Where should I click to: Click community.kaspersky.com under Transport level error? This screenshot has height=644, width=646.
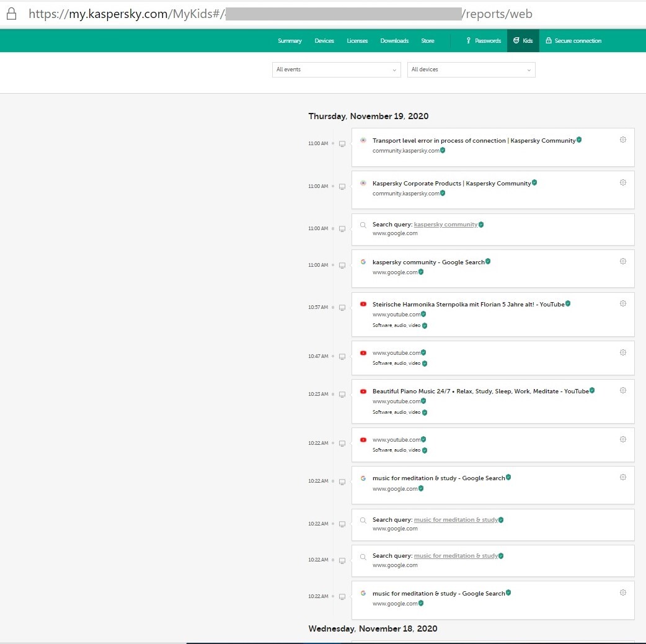[x=406, y=151]
